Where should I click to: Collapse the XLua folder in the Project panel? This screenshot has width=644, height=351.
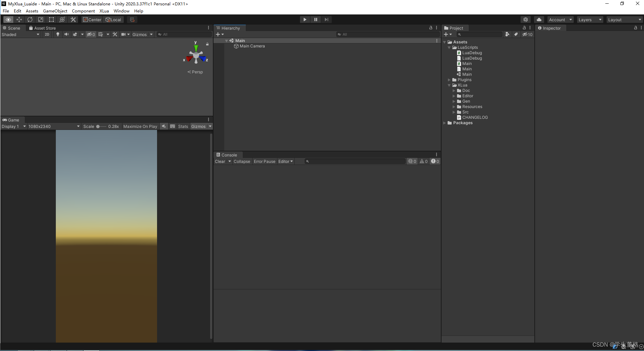pos(450,85)
